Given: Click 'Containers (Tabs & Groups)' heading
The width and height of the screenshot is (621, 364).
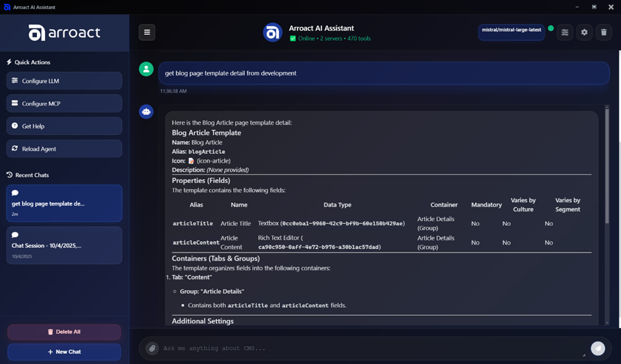Looking at the screenshot, I should point(216,259).
